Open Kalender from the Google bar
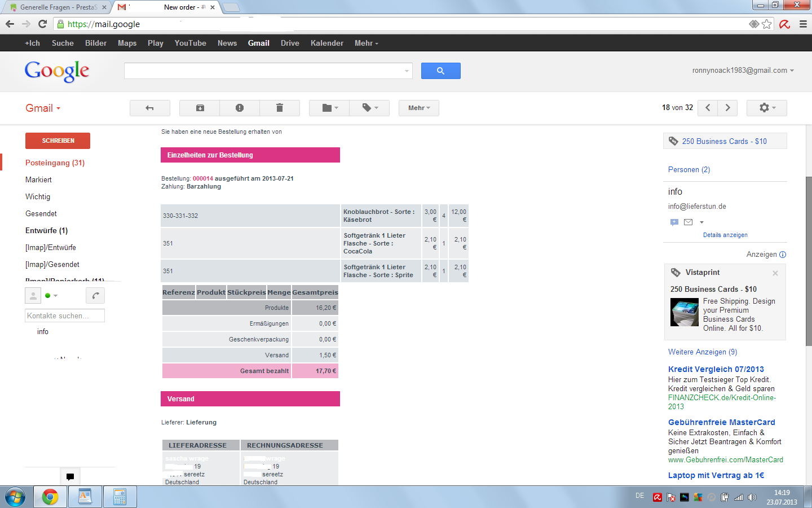 click(327, 43)
